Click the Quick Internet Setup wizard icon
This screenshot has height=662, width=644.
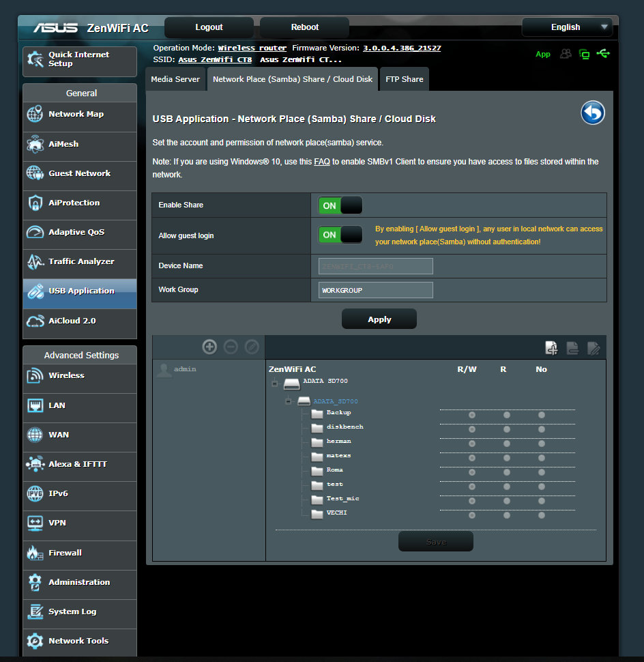click(35, 59)
